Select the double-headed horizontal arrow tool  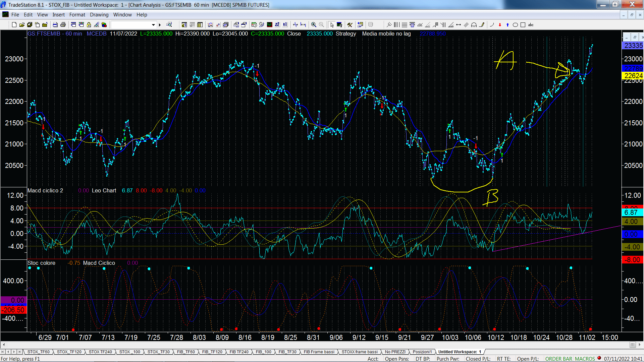tap(459, 25)
